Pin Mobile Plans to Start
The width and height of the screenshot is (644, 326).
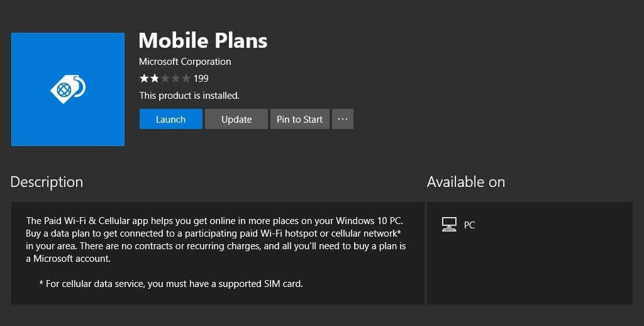click(x=300, y=119)
